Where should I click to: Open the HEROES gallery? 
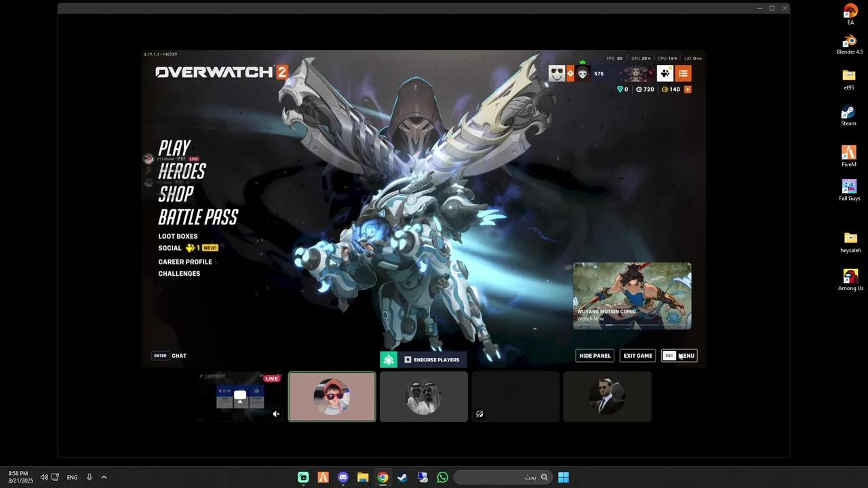[182, 171]
